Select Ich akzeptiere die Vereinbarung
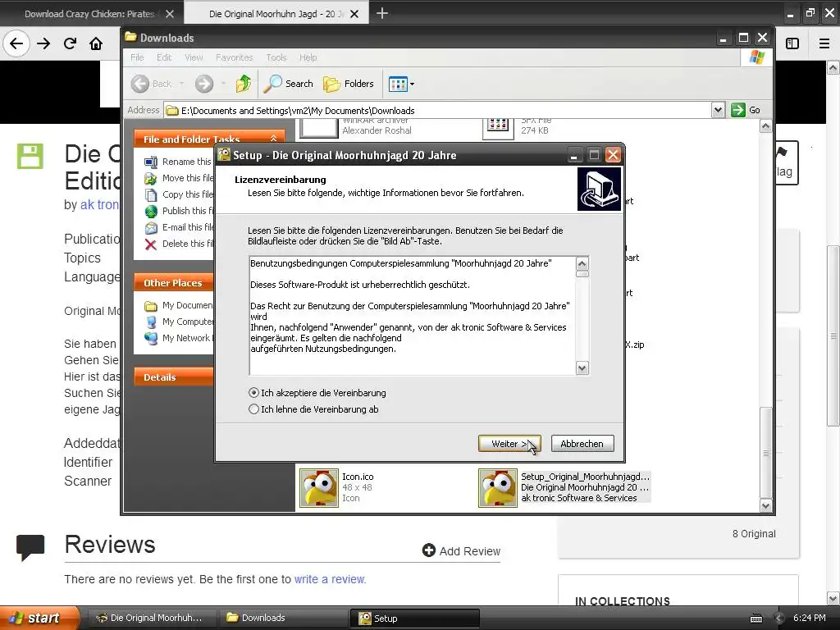This screenshot has width=840, height=630. coord(254,393)
